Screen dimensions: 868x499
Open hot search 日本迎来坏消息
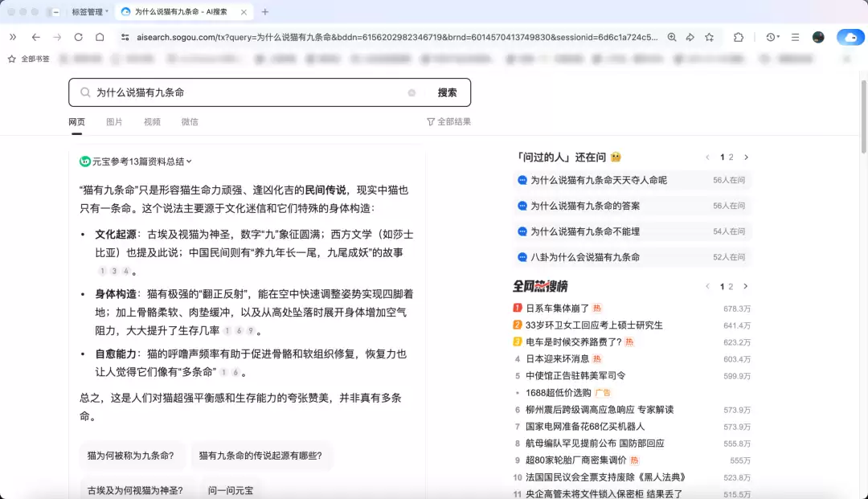pyautogui.click(x=558, y=359)
